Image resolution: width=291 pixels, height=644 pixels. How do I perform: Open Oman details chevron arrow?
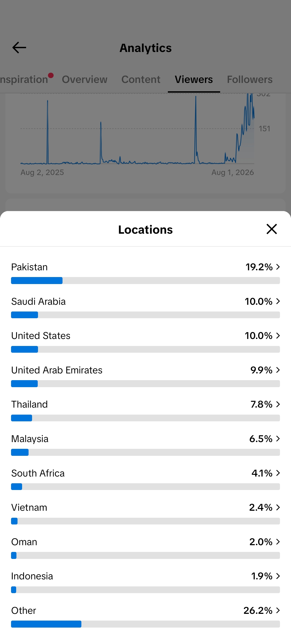pyautogui.click(x=278, y=542)
